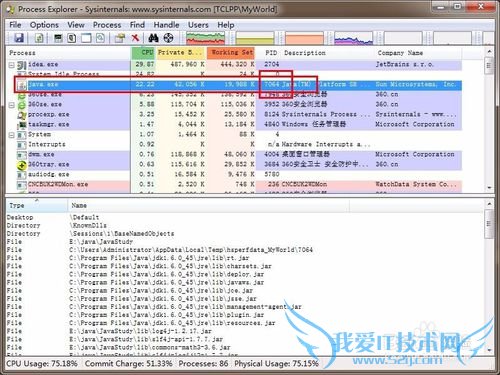Open the CPU usage history graph

click(205, 38)
